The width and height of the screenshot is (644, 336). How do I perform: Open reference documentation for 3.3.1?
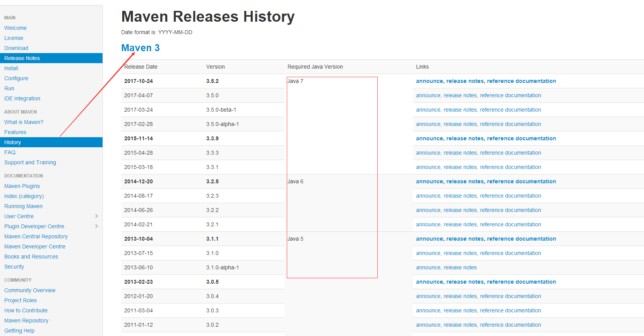point(510,167)
